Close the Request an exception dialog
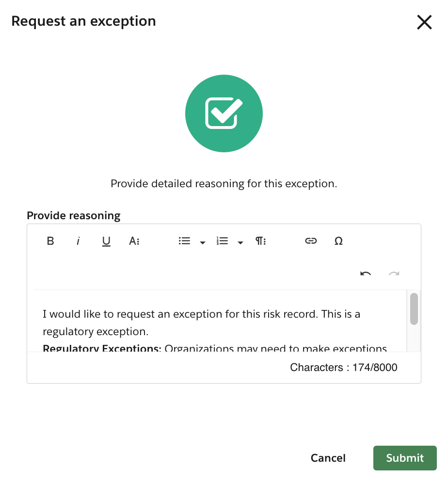Viewport: 448px width, 484px height. [424, 22]
